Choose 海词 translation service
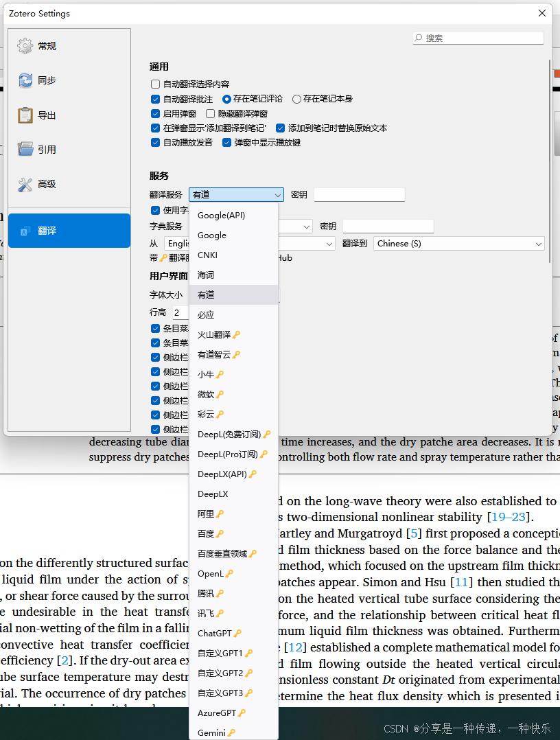 (233, 275)
